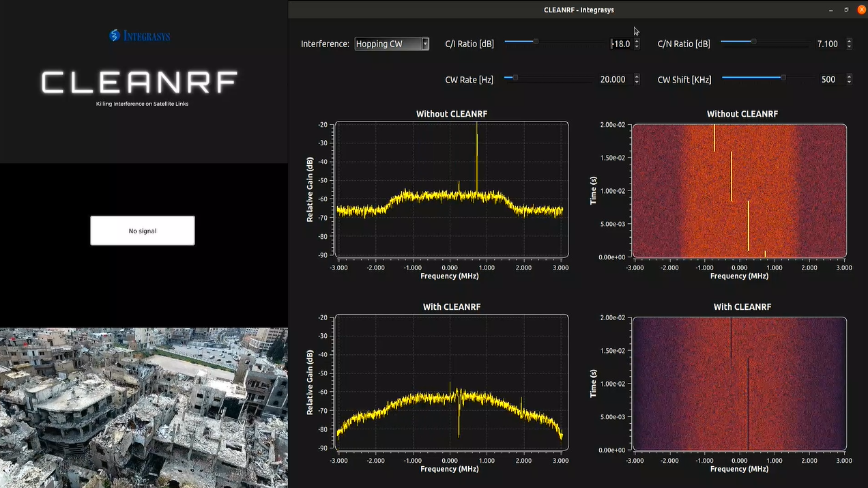
Task: Click the Integrasys logo
Action: coord(140,35)
